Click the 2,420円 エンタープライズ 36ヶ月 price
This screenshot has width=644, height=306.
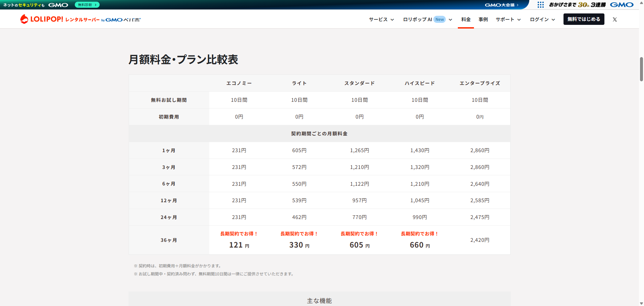click(x=480, y=240)
